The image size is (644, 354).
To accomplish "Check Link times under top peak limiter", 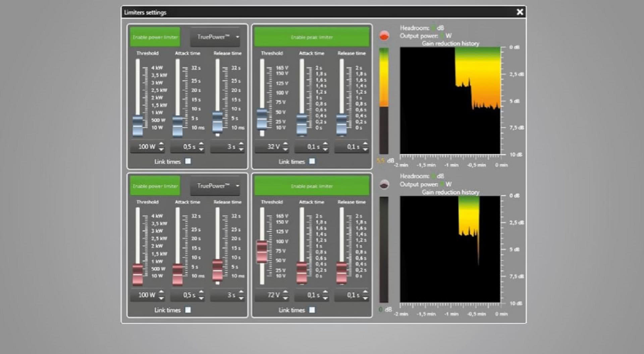I will pyautogui.click(x=312, y=161).
